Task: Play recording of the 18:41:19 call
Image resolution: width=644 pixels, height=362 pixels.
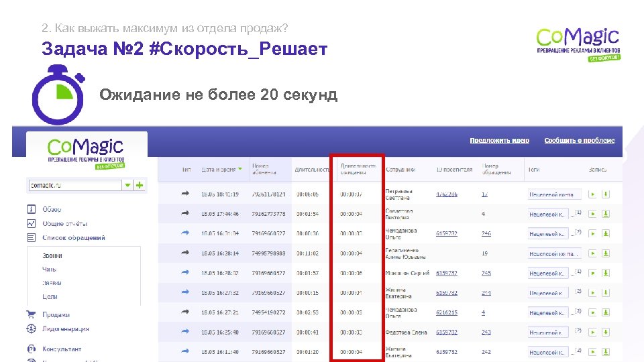Action: 592,194
